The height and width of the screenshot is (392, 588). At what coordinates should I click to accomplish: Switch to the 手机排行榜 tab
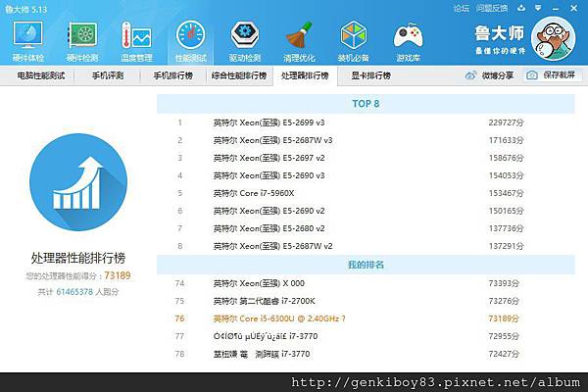(172, 75)
